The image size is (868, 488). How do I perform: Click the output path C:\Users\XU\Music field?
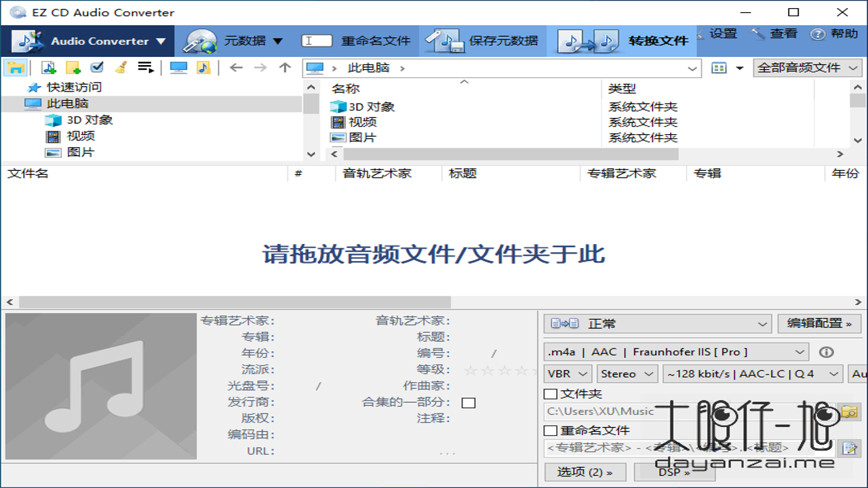[x=688, y=411]
